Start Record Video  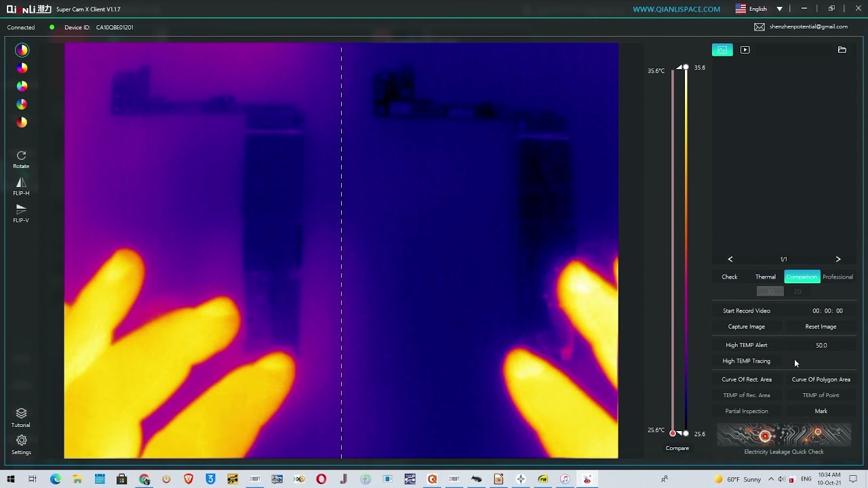pos(747,310)
